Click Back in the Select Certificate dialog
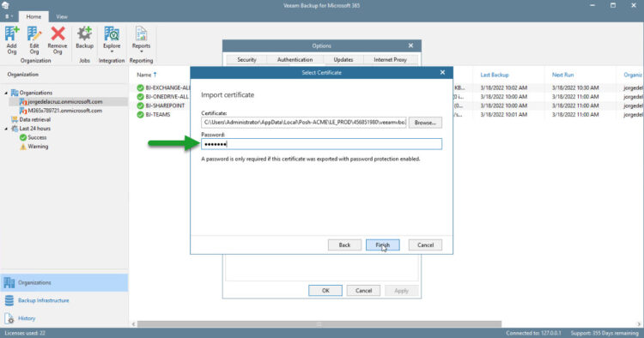The image size is (644, 338). point(344,244)
